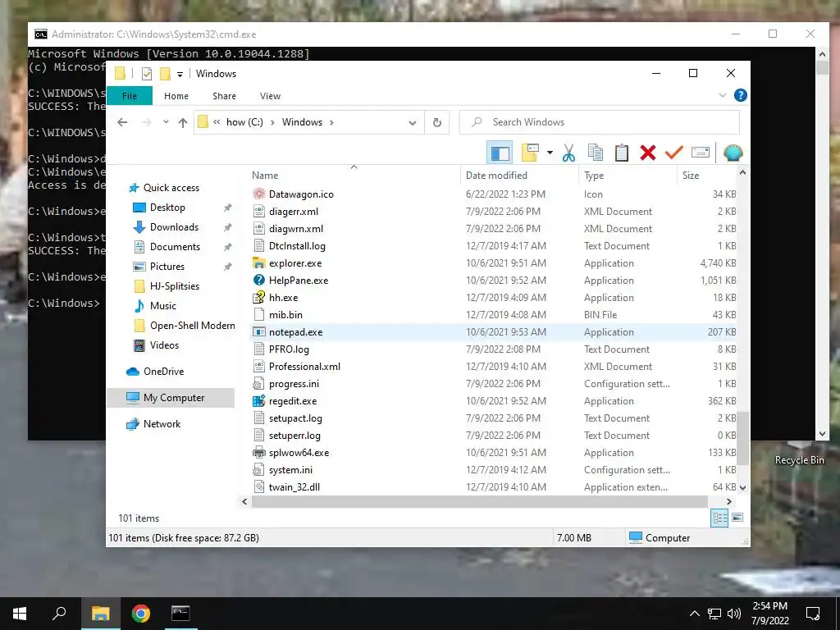
Task: Switch to Details view icon at bottom
Action: [719, 518]
